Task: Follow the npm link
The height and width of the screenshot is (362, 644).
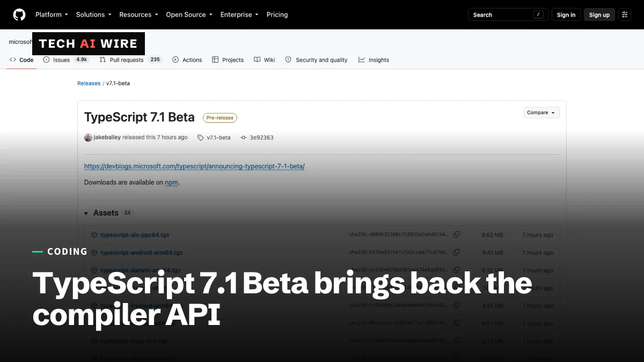Action: (x=171, y=182)
